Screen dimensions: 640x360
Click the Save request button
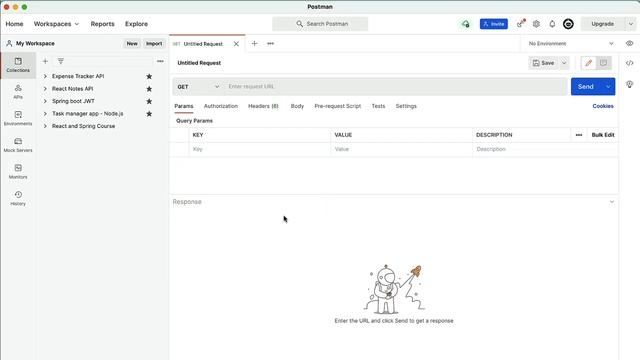[544, 63]
